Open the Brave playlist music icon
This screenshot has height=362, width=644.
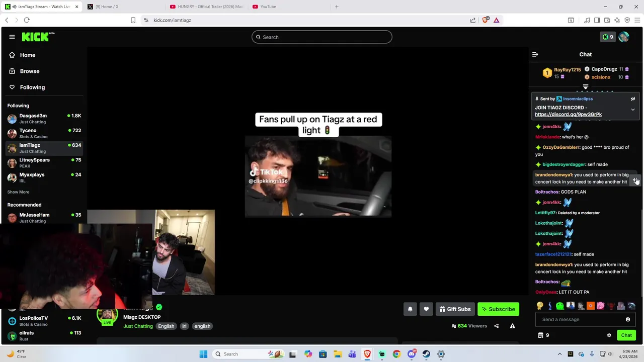(587, 20)
